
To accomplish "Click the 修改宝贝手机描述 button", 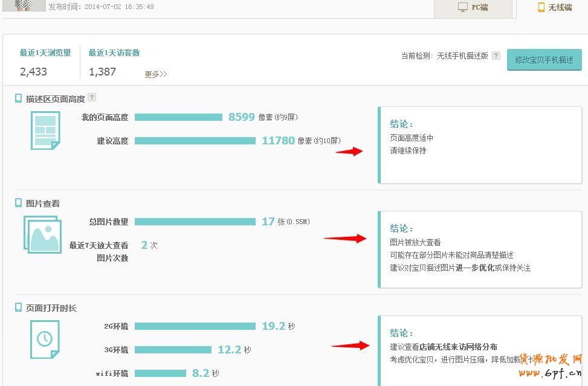I will (x=543, y=60).
